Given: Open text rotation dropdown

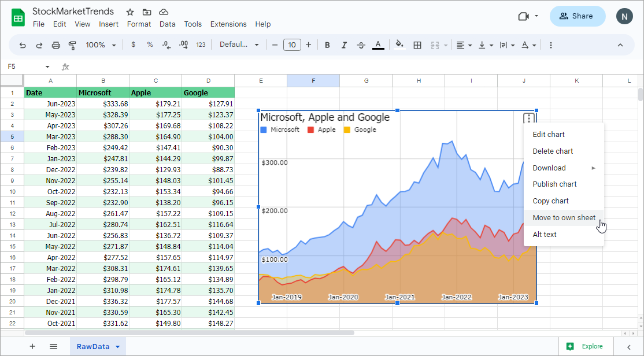Looking at the screenshot, I should coord(528,45).
